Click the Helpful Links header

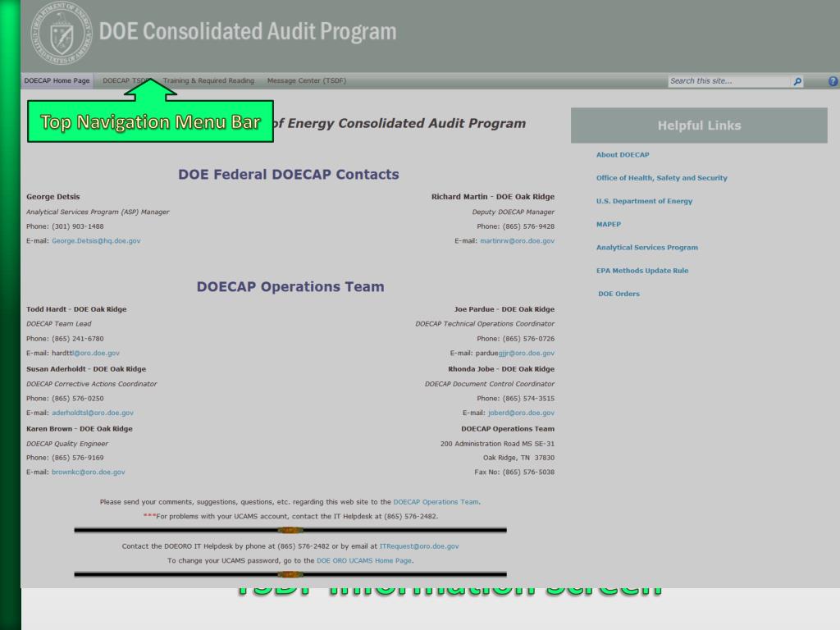[699, 126]
